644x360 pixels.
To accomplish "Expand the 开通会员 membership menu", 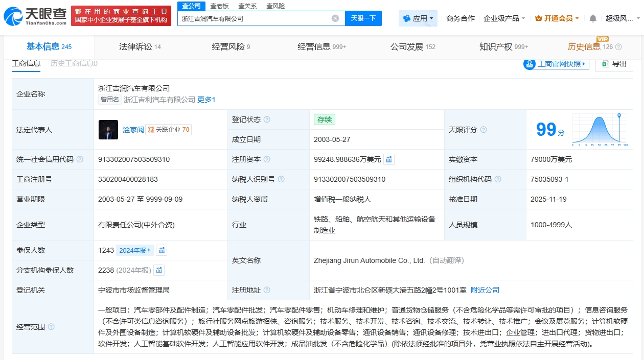I will point(557,18).
